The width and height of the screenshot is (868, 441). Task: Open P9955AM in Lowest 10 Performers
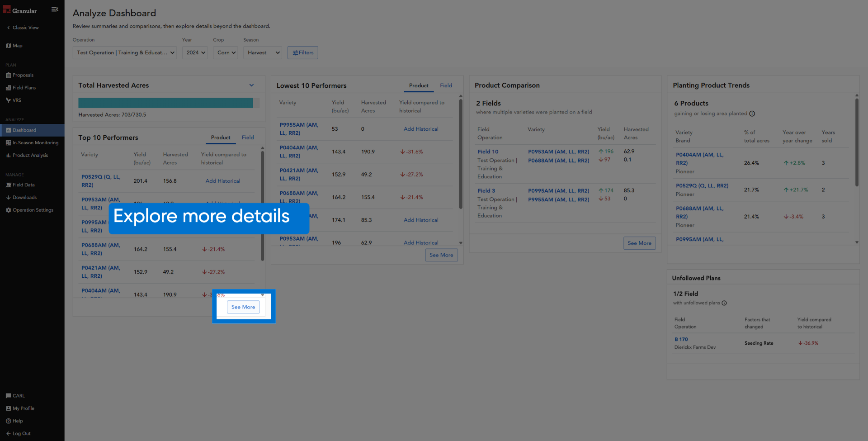coord(299,129)
